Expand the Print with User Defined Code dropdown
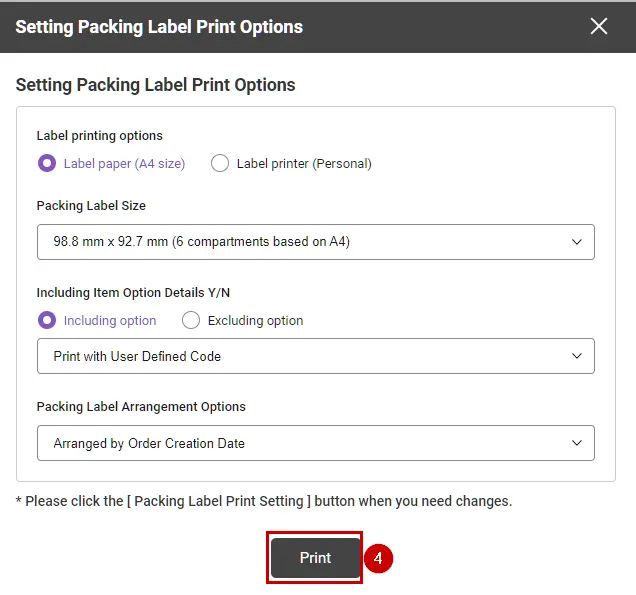 [x=315, y=356]
